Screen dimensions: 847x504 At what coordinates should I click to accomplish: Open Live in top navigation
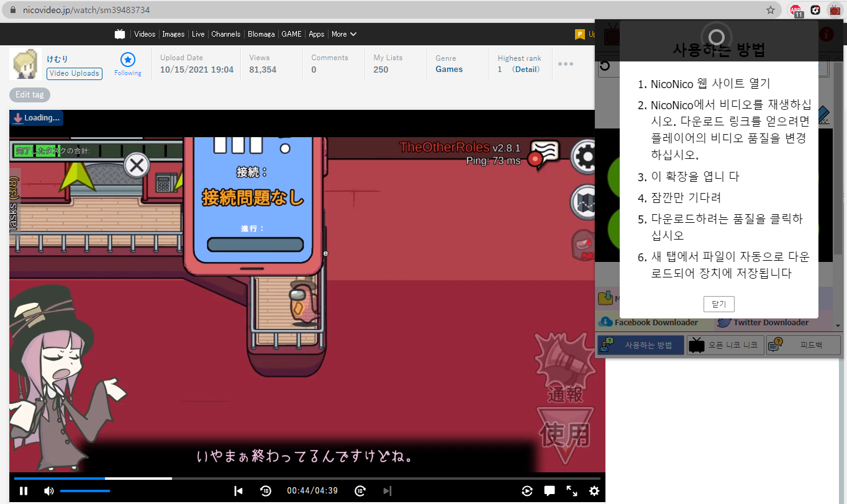click(x=198, y=34)
